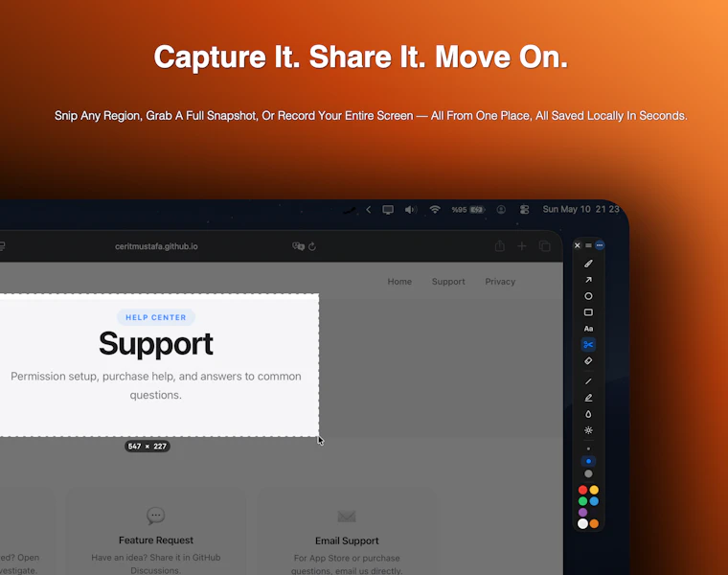Open the Control Center icon
Image resolution: width=728 pixels, height=575 pixels.
[x=525, y=210]
